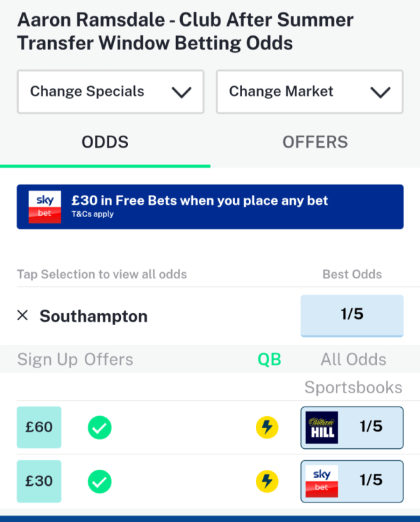The image size is (420, 522).
Task: Collapse the Southampton selection row
Action: 94,316
